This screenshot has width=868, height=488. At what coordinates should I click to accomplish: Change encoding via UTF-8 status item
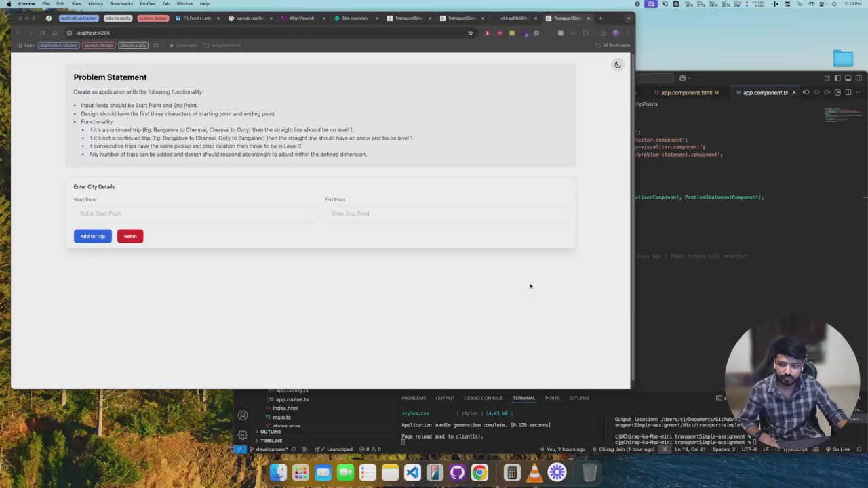749,449
